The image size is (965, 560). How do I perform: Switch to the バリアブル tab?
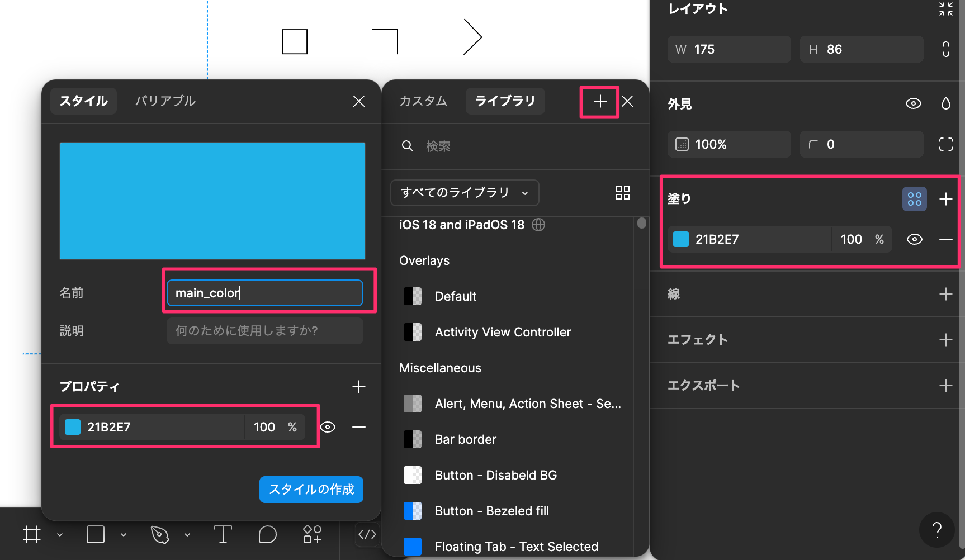point(165,101)
